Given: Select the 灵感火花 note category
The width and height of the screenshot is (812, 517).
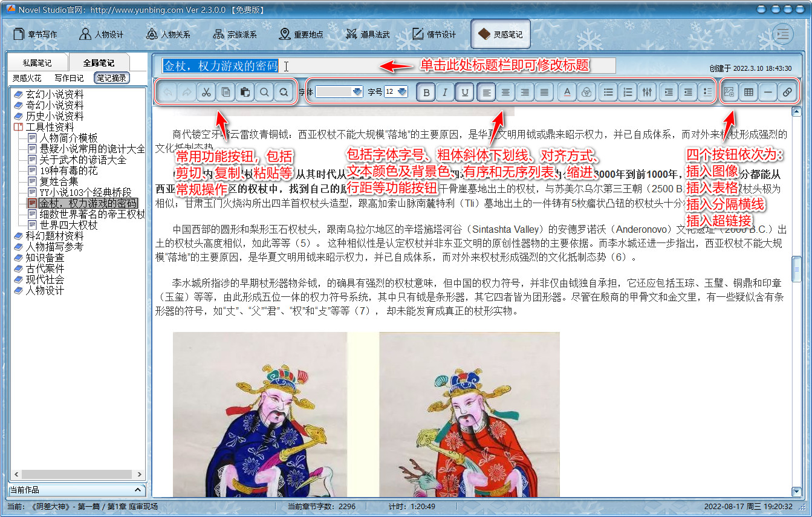Looking at the screenshot, I should point(27,78).
